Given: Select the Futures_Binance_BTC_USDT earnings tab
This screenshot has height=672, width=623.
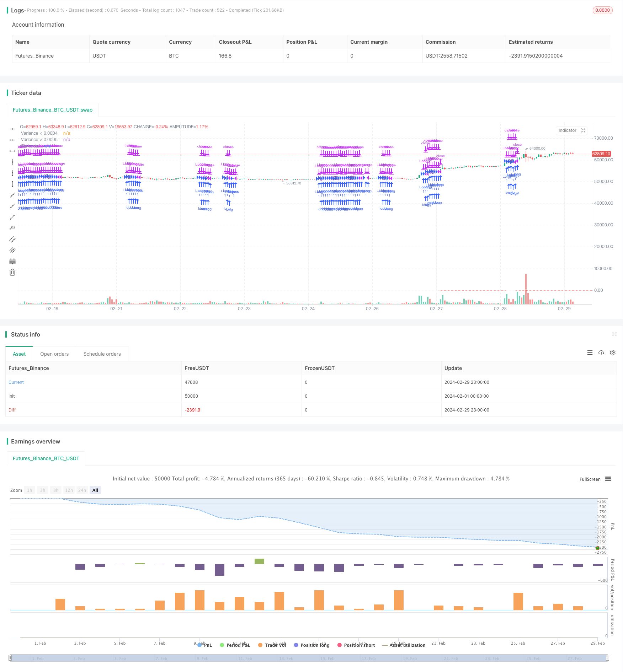Looking at the screenshot, I should click(x=46, y=458).
